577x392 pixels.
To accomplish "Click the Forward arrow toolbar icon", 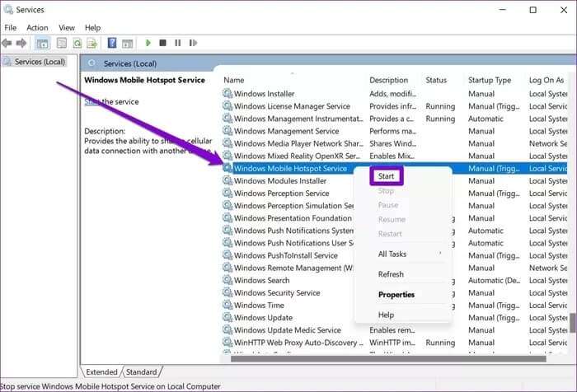I will (x=21, y=43).
